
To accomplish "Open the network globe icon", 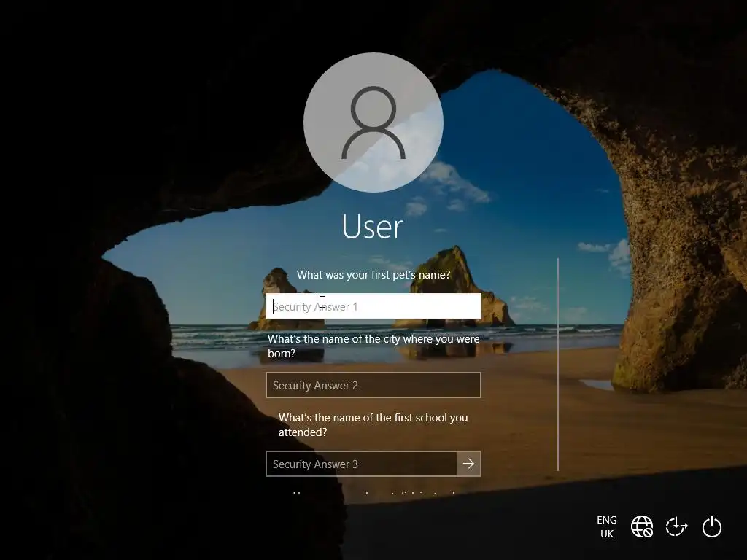I will [642, 526].
